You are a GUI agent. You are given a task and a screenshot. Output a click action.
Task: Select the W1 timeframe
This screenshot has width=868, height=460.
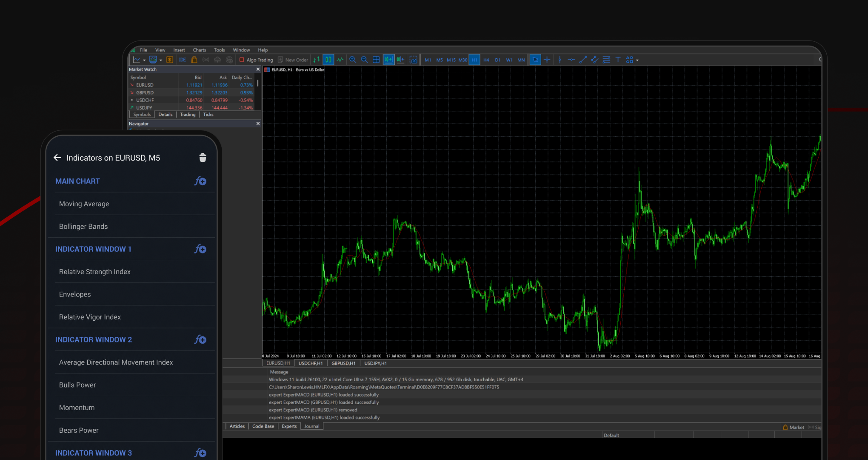tap(509, 60)
